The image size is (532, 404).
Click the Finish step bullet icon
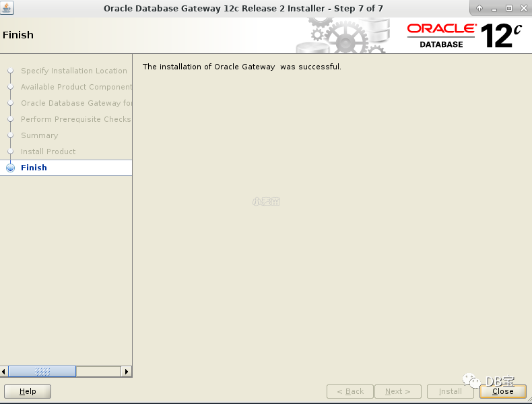[11, 168]
